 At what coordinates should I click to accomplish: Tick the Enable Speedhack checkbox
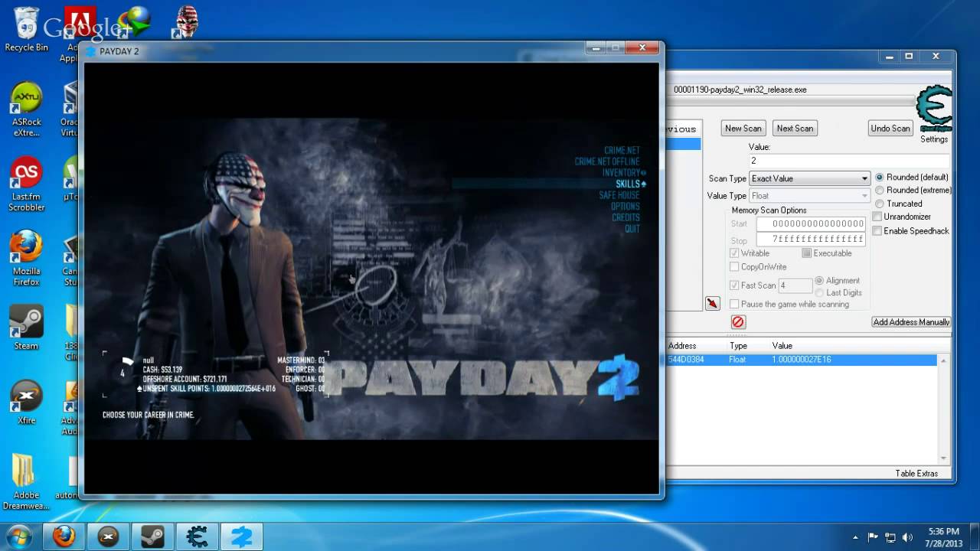[877, 230]
